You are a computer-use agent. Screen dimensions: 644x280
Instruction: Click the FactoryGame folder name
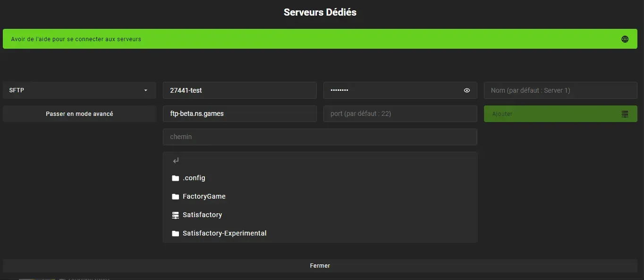click(204, 196)
